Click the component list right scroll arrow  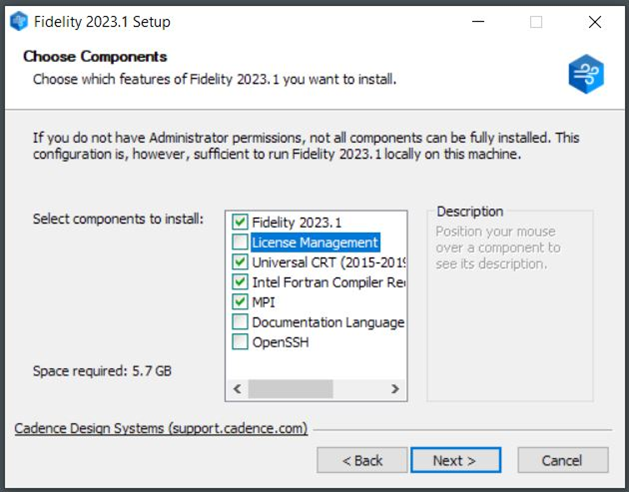point(395,389)
